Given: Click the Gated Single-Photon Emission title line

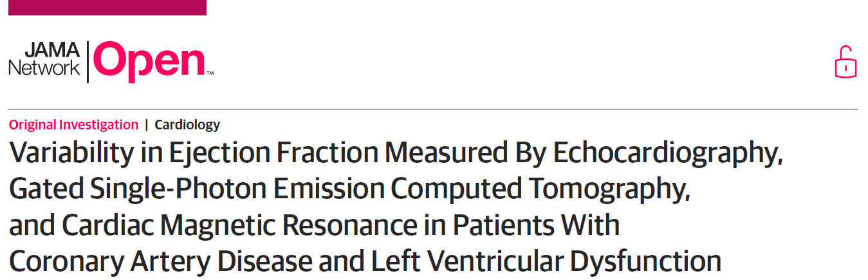Looking at the screenshot, I should pyautogui.click(x=349, y=190).
